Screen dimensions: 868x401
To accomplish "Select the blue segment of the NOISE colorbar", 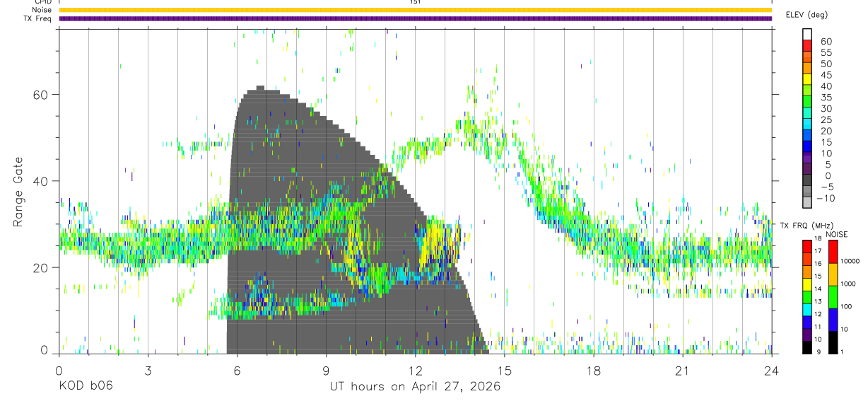I will [833, 320].
